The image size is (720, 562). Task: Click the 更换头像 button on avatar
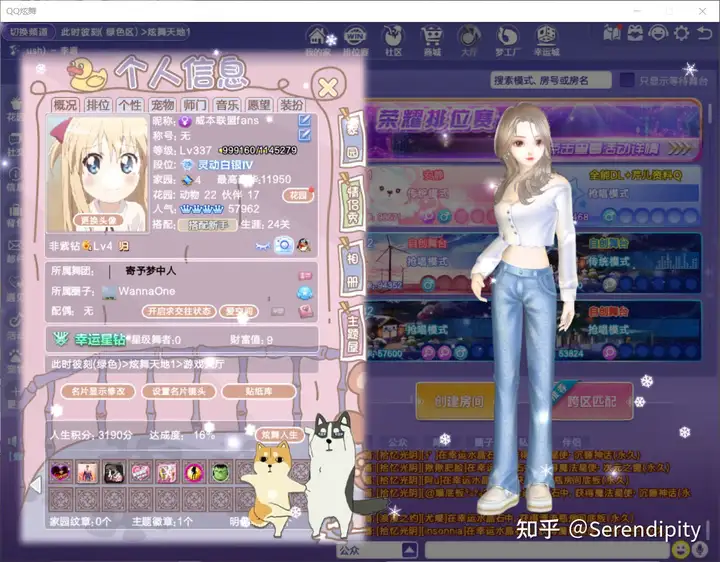(x=98, y=220)
